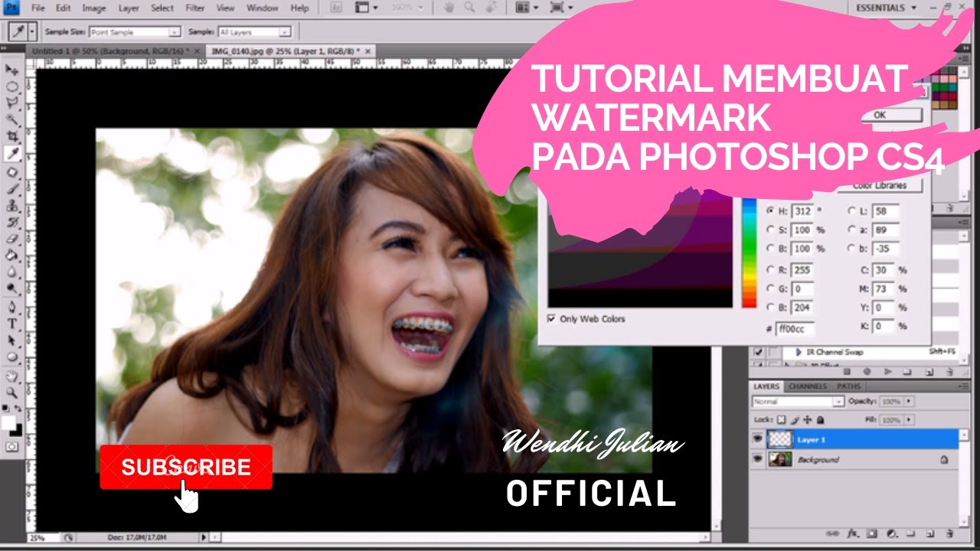Click the hex color field ff00cc

pyautogui.click(x=795, y=328)
